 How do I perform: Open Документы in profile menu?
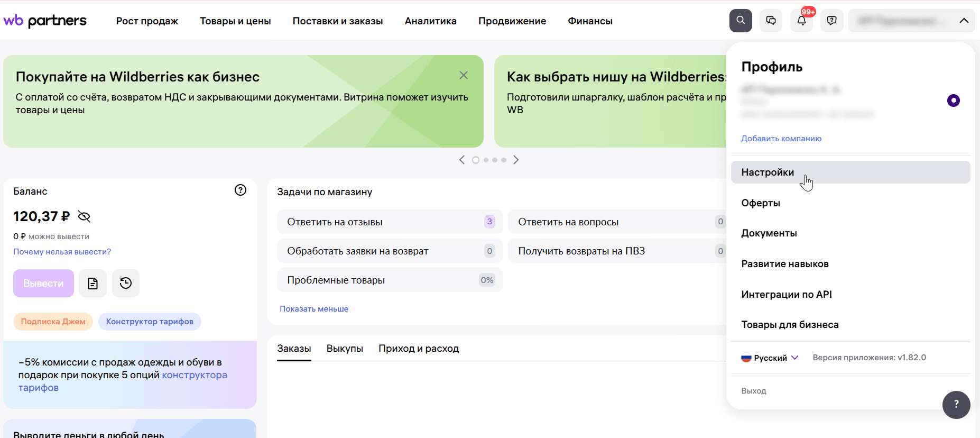[850, 233]
